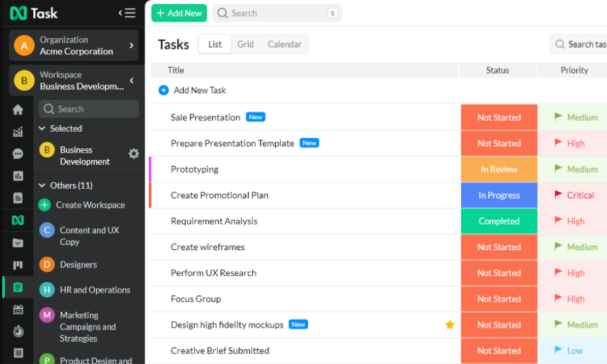Select the highlighted Tasks clipboard icon
Image resolution: width=607 pixels, height=364 pixels.
(x=18, y=286)
